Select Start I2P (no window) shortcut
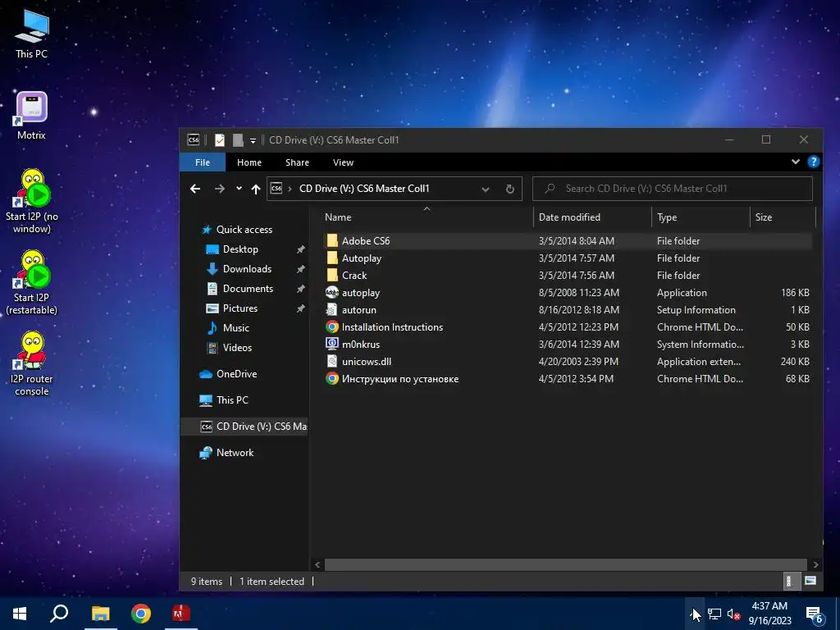The width and height of the screenshot is (840, 630). [x=32, y=202]
